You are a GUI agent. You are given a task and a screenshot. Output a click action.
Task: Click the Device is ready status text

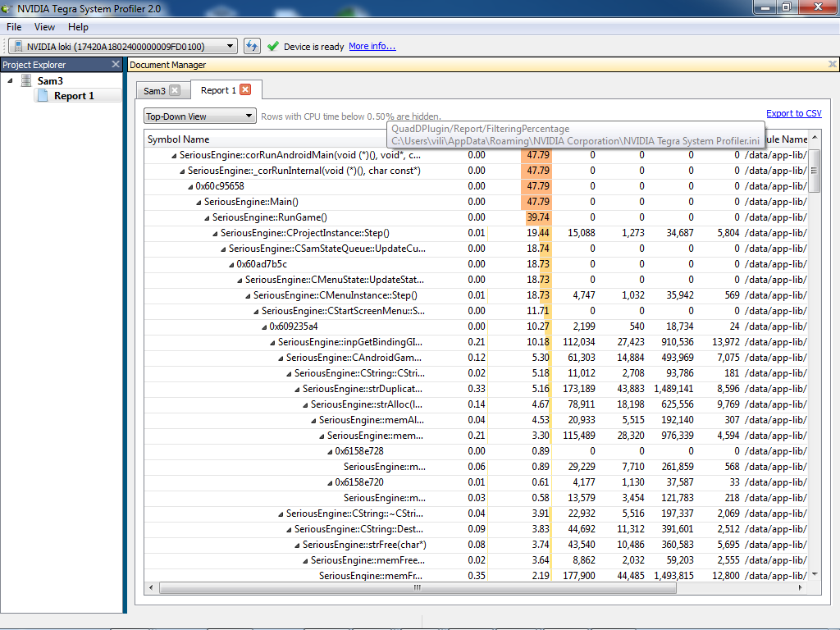click(314, 47)
